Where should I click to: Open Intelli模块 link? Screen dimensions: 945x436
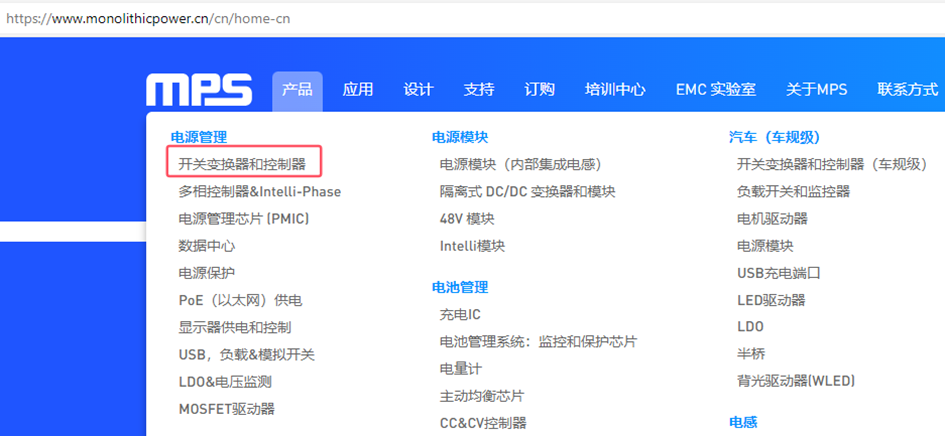click(x=472, y=246)
